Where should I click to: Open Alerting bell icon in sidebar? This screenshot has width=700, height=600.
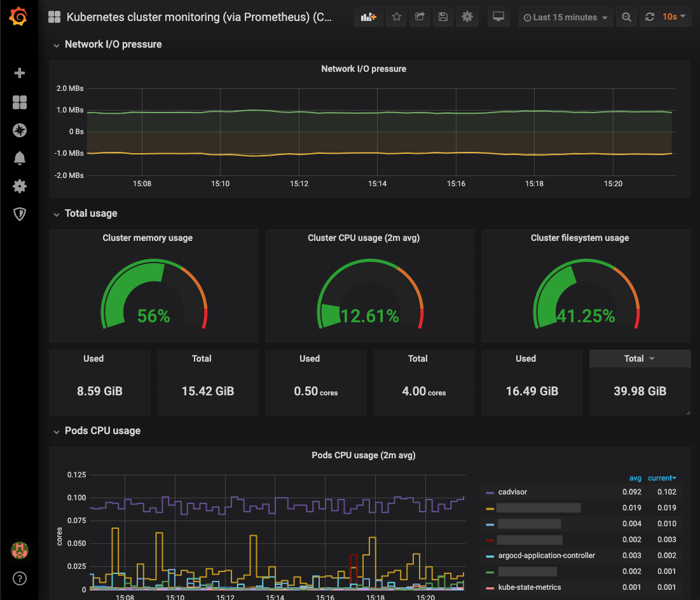[19, 158]
